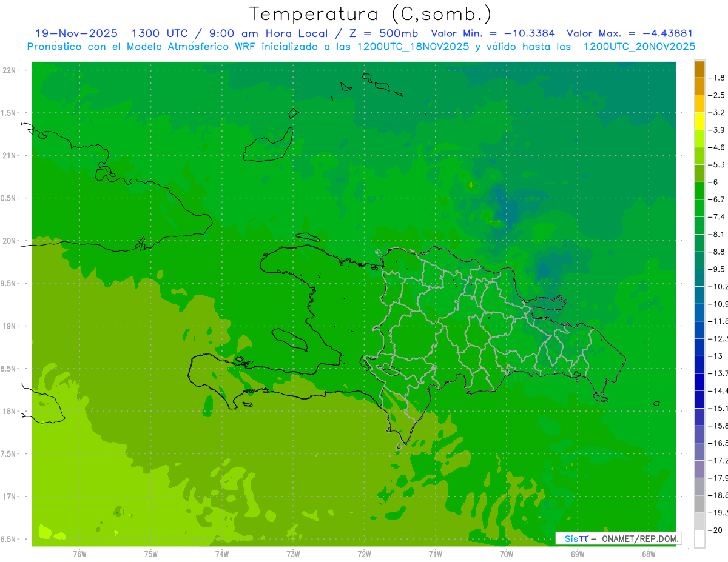Pick the yellow swatch between -3.2 and -3.9
728x562 pixels.
[699, 121]
